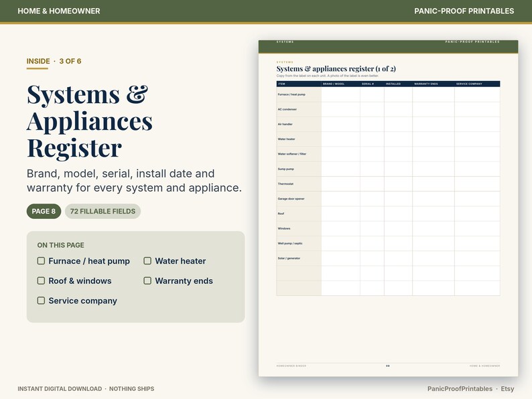Check the Furnace / heat pump checkbox
The height and width of the screenshot is (399, 532).
41,260
